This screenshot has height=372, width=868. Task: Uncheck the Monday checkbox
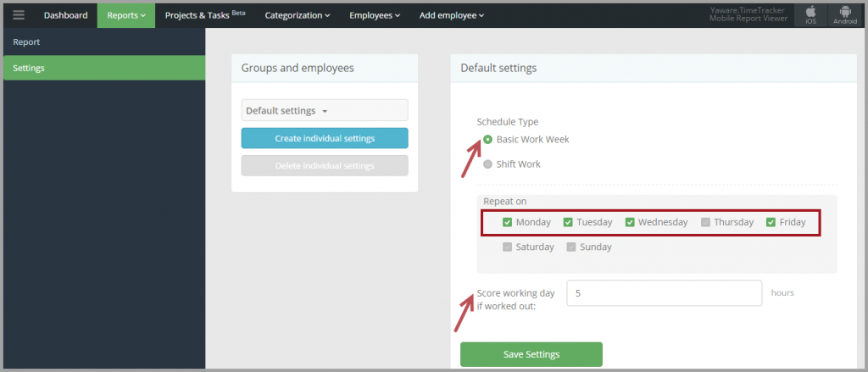pyautogui.click(x=507, y=222)
